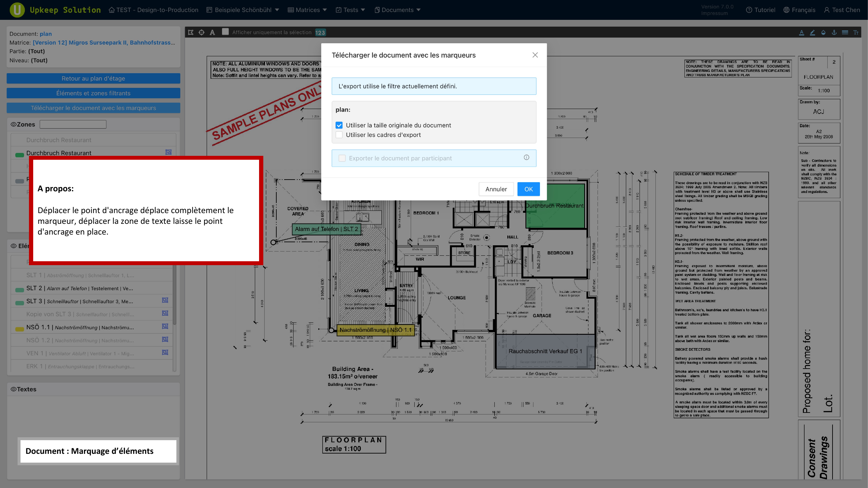Open the Tutoriel help link
Viewport: 868px width, 488px height.
(x=760, y=10)
